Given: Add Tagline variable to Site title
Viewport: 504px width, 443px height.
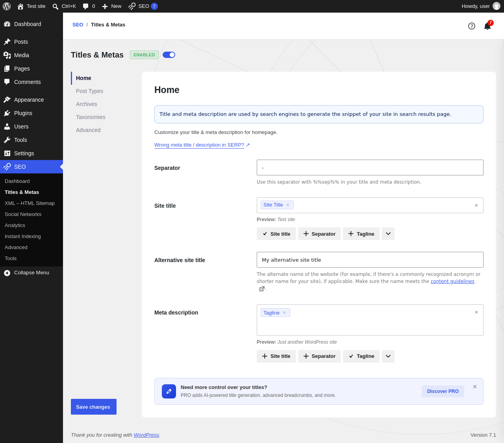Looking at the screenshot, I should click(x=361, y=234).
